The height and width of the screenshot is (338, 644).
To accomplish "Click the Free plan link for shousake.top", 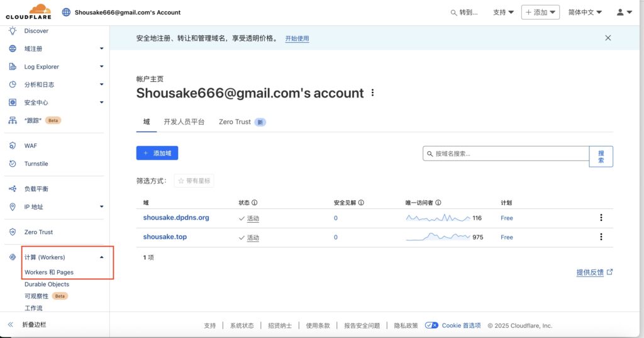I will (507, 237).
